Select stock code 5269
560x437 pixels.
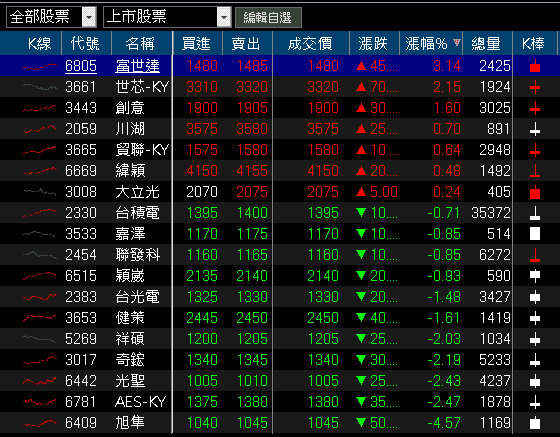(x=81, y=339)
